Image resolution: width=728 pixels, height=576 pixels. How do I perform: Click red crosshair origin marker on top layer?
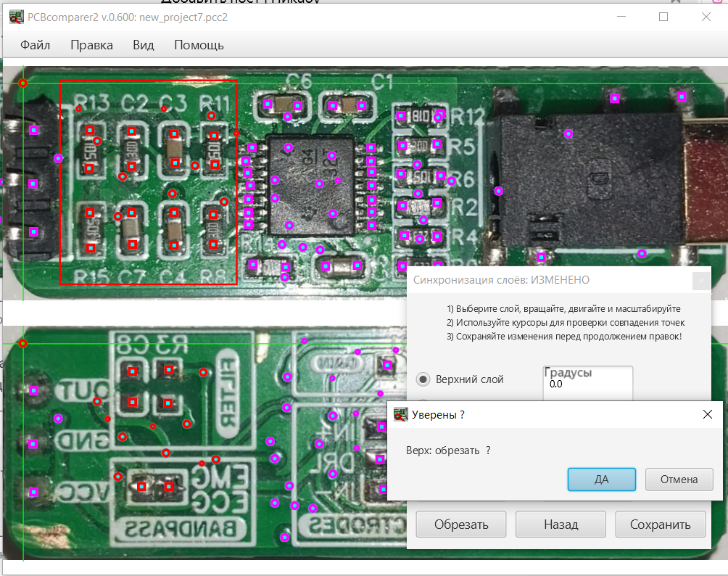tap(22, 83)
